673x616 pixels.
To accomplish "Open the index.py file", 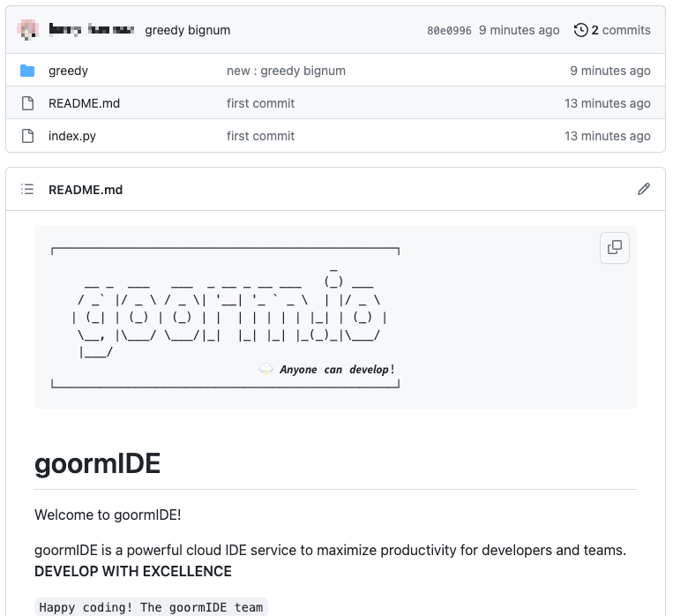I will [72, 136].
